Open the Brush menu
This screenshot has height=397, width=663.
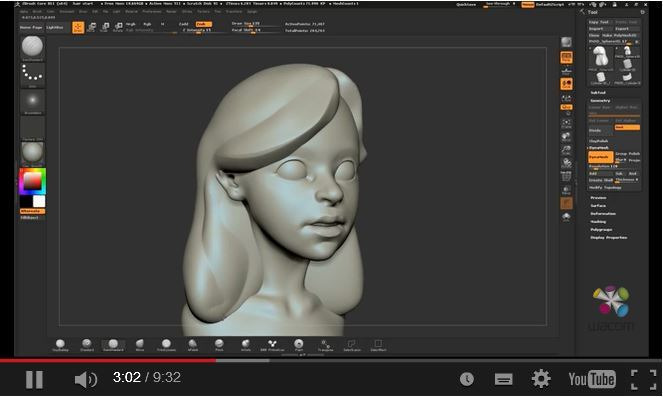(x=37, y=11)
